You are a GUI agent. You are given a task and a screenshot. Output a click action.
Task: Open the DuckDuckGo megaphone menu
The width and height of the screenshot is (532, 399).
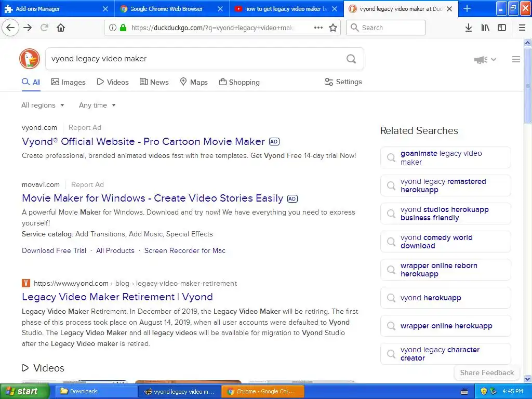coord(485,60)
